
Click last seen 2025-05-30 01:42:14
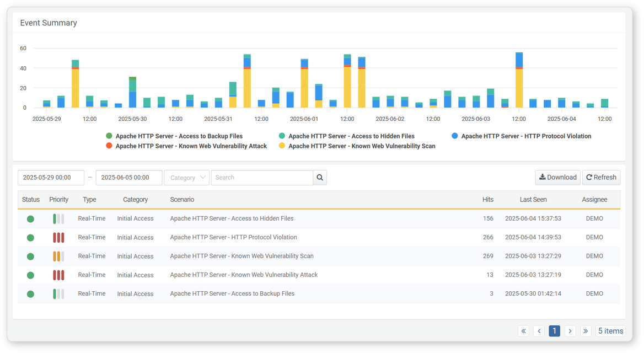533,294
